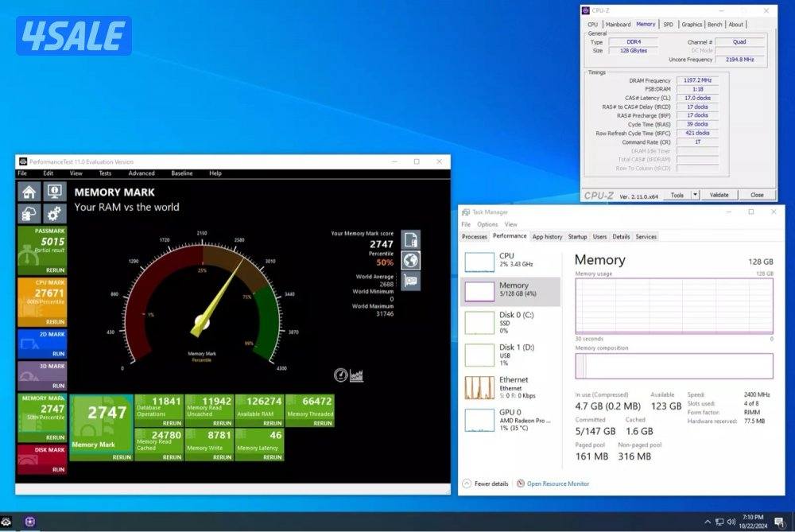Click the Home icon in PerformanceTest
The width and height of the screenshot is (795, 532).
pos(29,192)
